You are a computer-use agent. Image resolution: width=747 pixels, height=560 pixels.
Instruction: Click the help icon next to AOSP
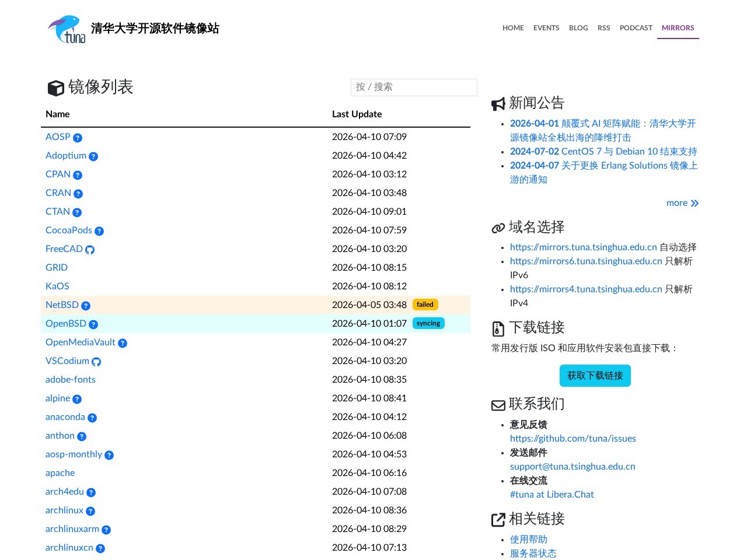[78, 137]
